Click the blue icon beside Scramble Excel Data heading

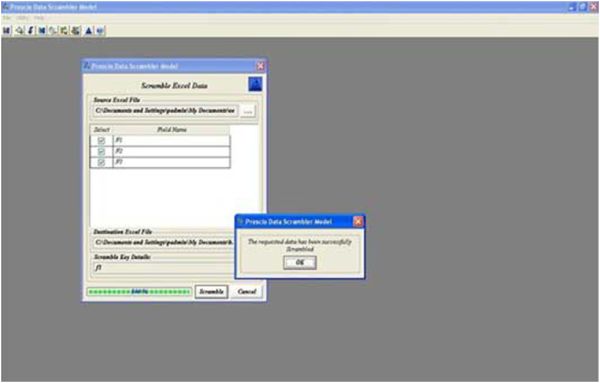(255, 84)
